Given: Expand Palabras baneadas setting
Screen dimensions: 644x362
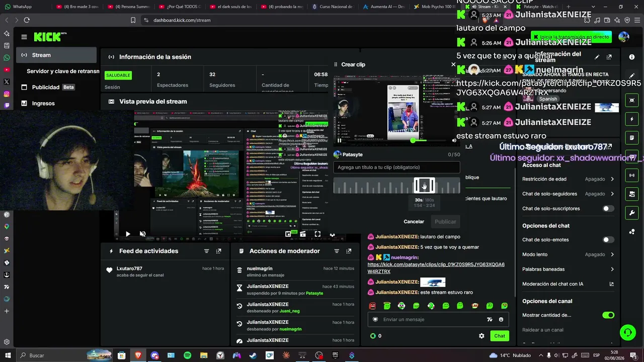Looking at the screenshot, I should tap(568, 269).
